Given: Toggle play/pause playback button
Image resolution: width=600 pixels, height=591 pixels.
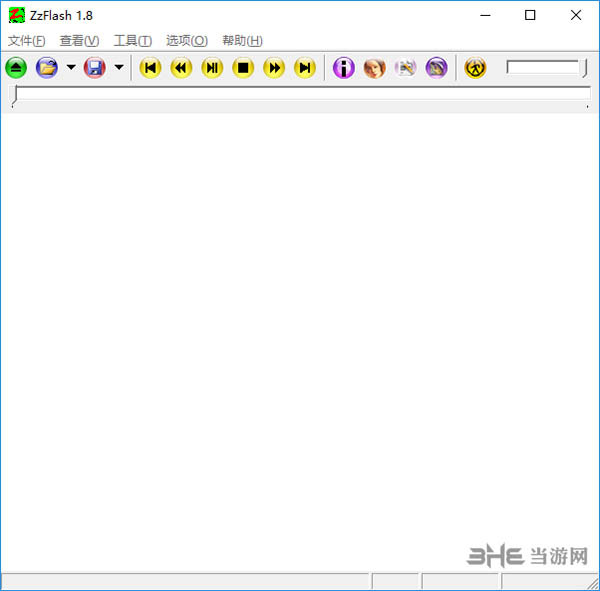Looking at the screenshot, I should point(212,68).
